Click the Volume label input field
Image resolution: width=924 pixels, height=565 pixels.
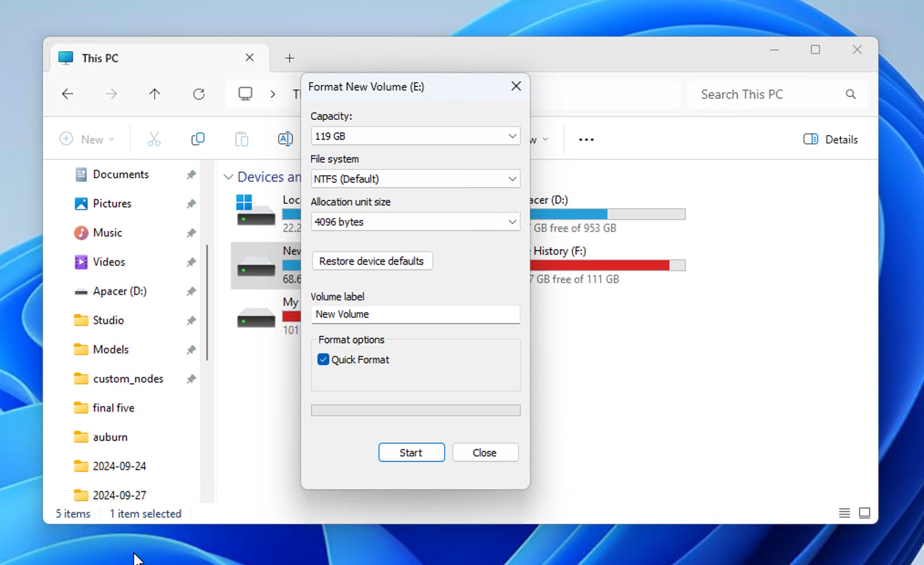(416, 314)
